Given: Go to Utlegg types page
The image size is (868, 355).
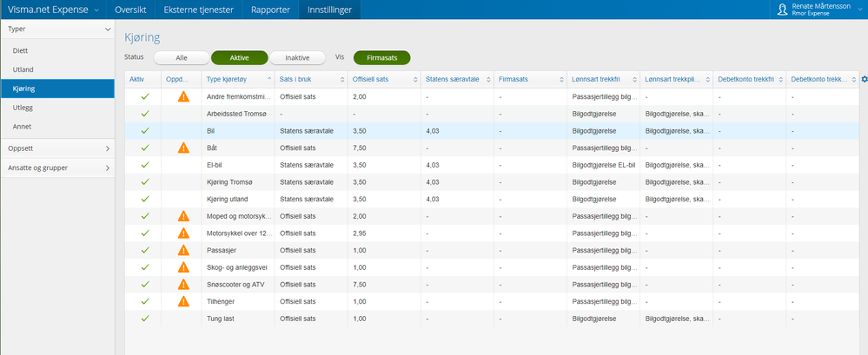Looking at the screenshot, I should (24, 108).
